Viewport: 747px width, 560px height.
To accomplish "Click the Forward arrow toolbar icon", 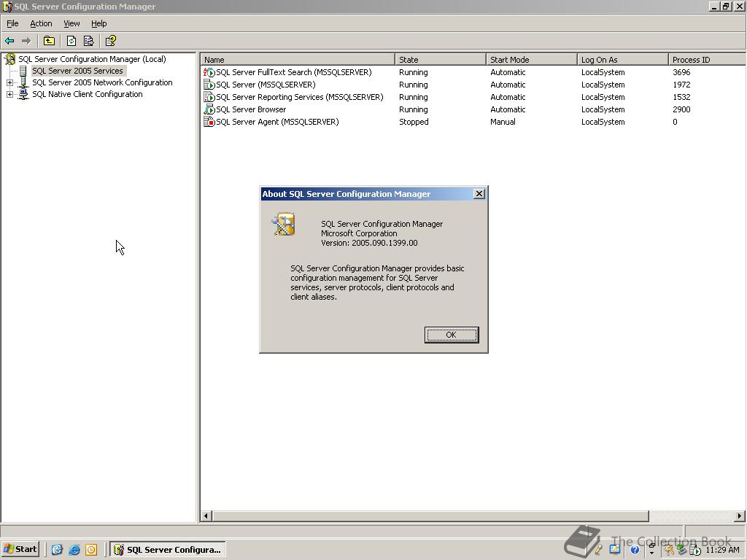I will 27,41.
